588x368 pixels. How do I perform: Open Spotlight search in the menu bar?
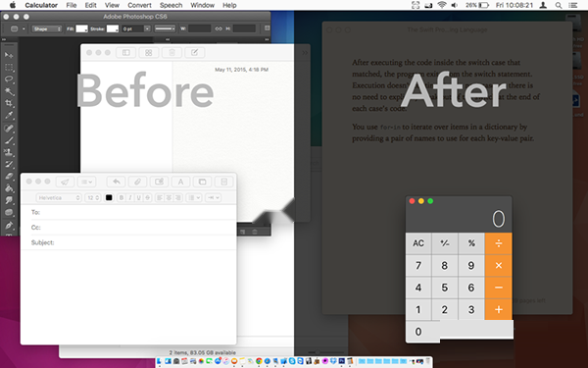click(x=559, y=5)
